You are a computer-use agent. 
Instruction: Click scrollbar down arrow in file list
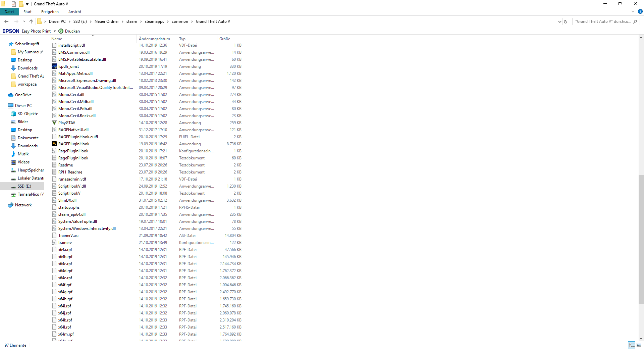coord(641,339)
